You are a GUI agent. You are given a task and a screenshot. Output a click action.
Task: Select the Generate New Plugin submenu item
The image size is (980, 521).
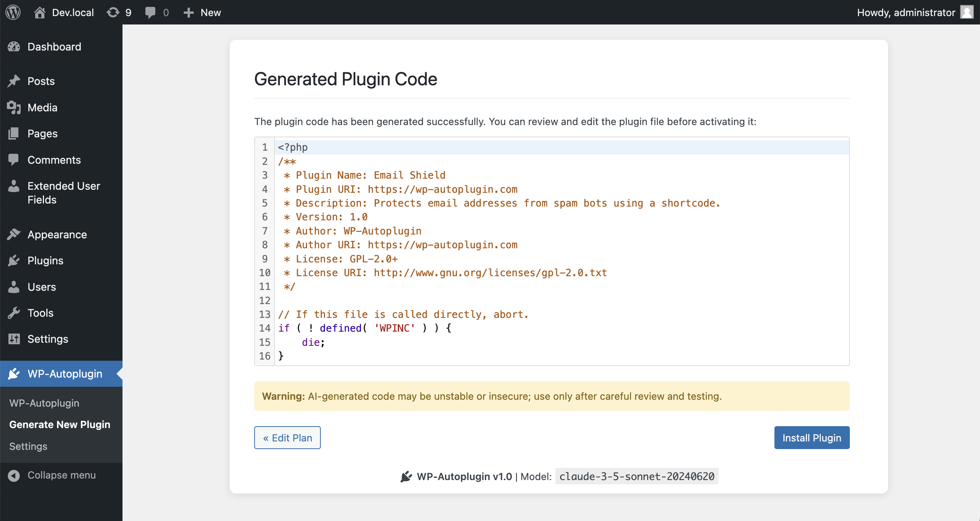pos(60,425)
